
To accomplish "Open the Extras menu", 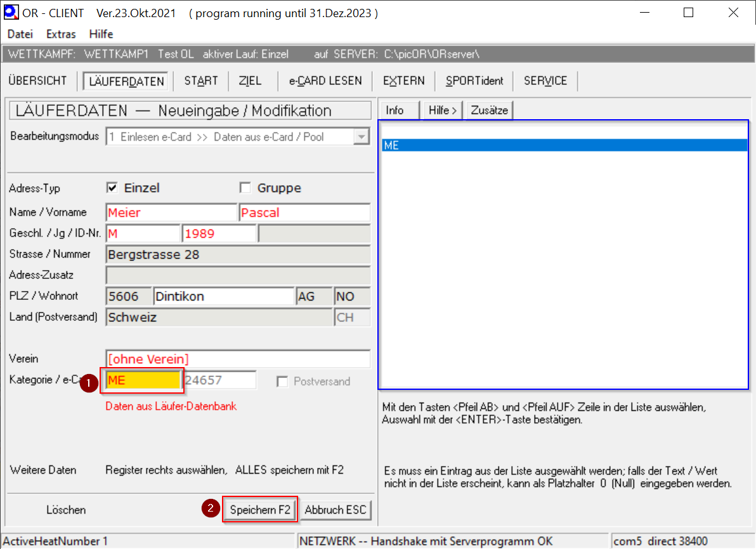I will point(61,34).
